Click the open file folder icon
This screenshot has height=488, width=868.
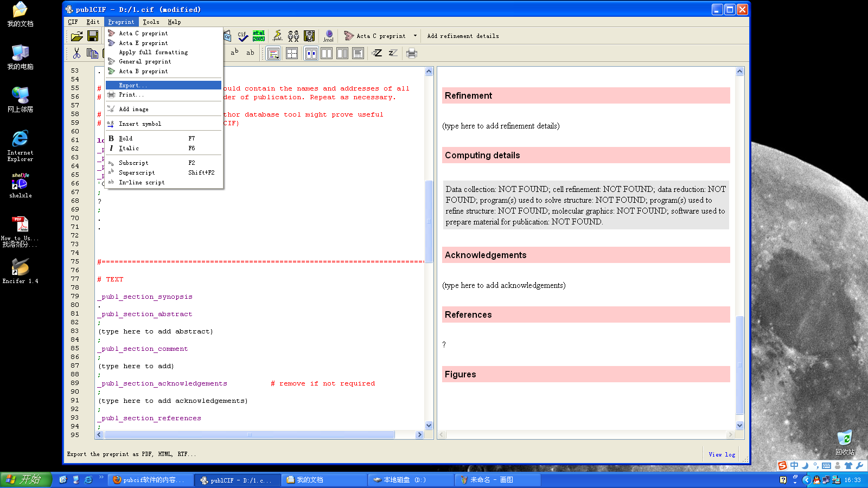pos(76,36)
